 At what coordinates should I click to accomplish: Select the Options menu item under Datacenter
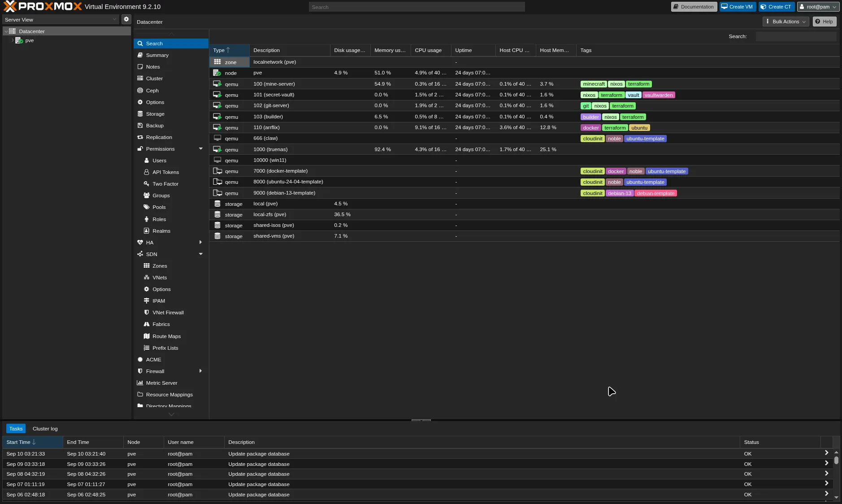(171, 102)
